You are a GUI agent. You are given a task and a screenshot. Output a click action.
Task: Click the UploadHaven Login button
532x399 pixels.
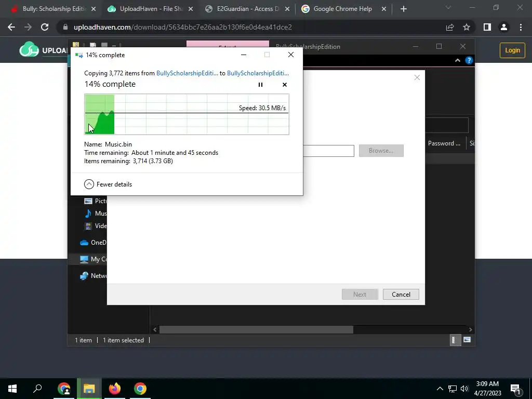pyautogui.click(x=512, y=50)
